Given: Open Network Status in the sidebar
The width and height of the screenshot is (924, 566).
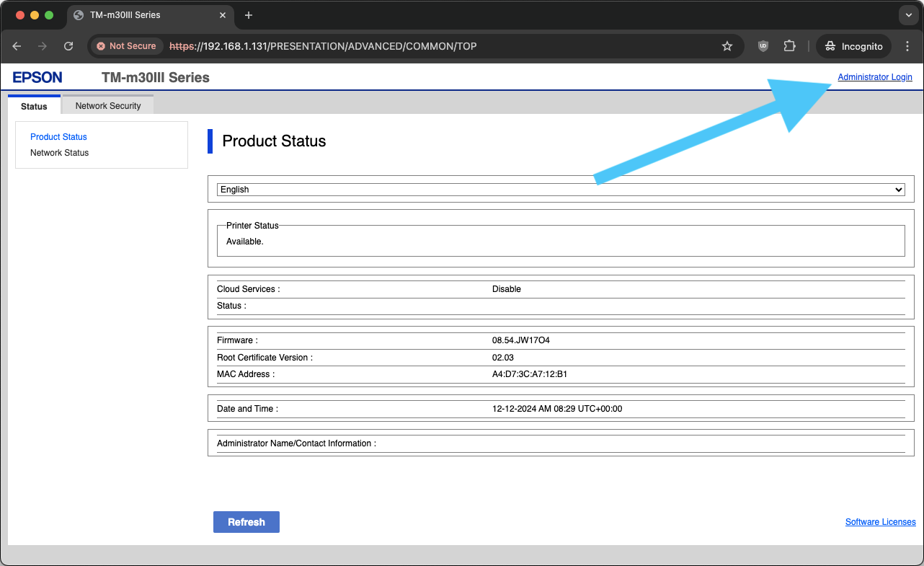Looking at the screenshot, I should coord(59,153).
